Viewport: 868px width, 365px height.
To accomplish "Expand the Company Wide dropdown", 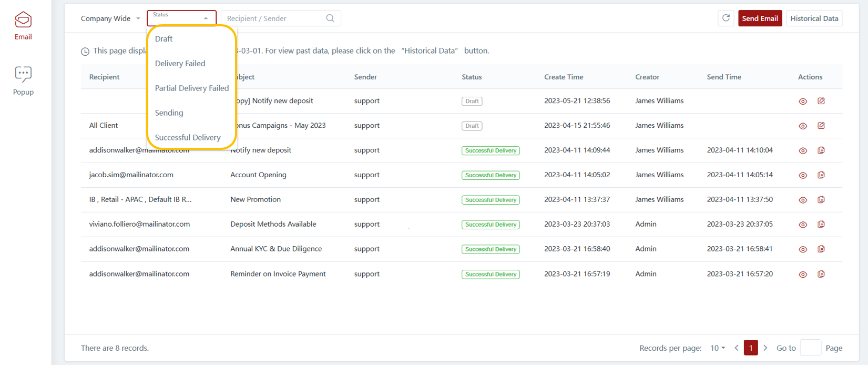I will (110, 18).
